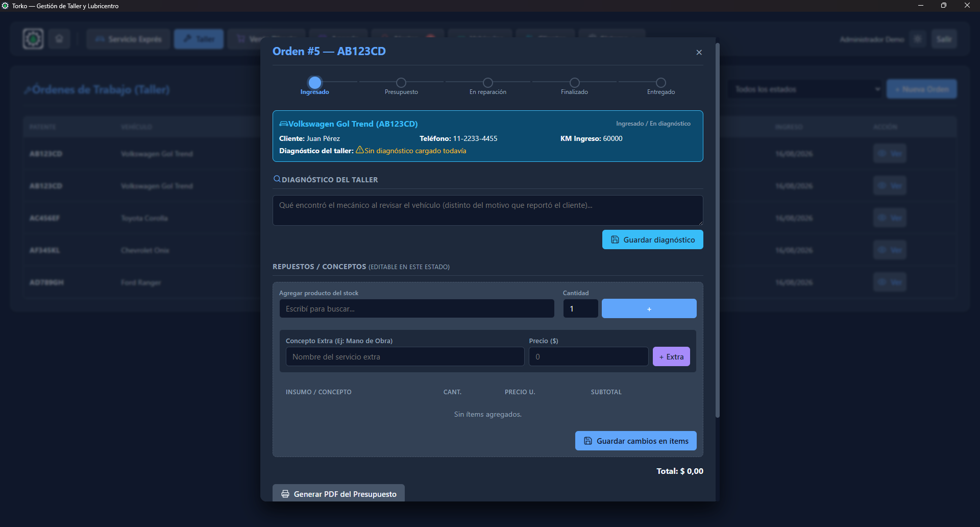Save with Guardar diagnóstico button

click(653, 239)
